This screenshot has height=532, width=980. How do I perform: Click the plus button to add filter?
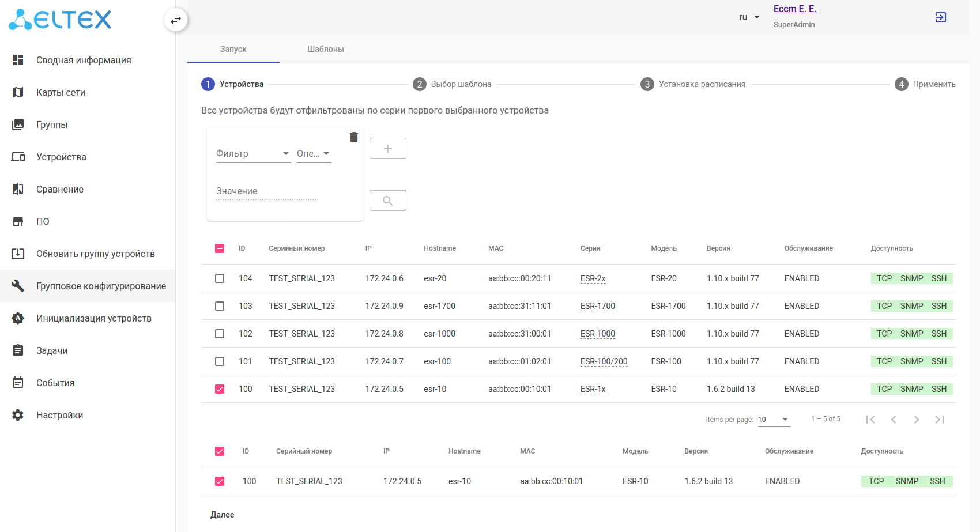click(387, 148)
